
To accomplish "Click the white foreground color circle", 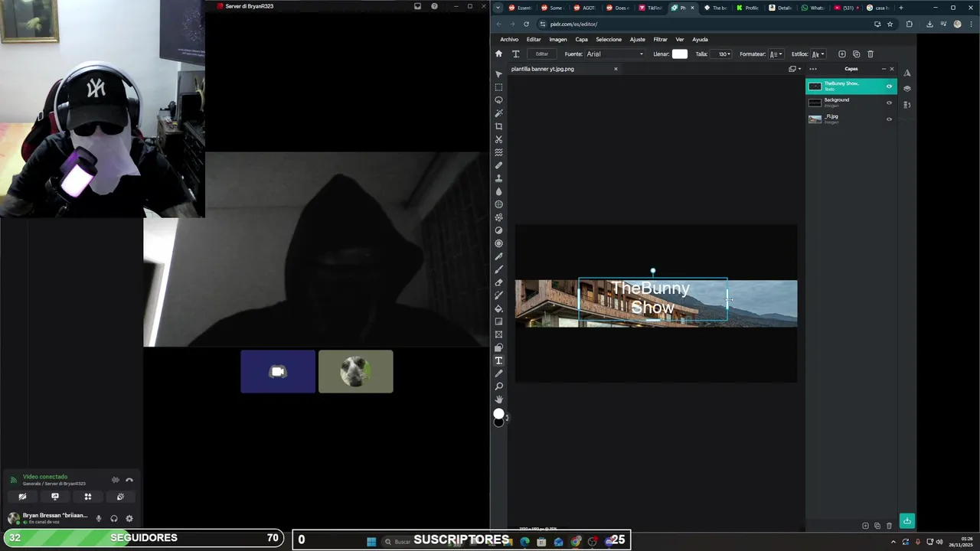I will click(x=498, y=413).
